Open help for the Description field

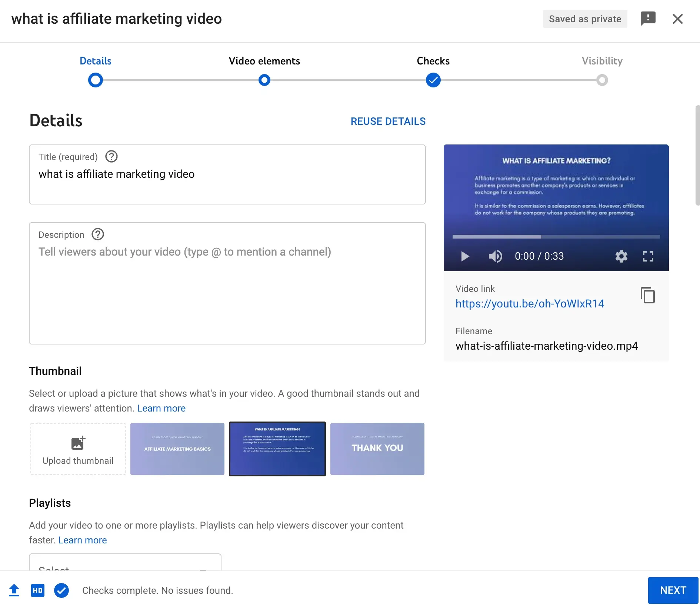pyautogui.click(x=98, y=234)
